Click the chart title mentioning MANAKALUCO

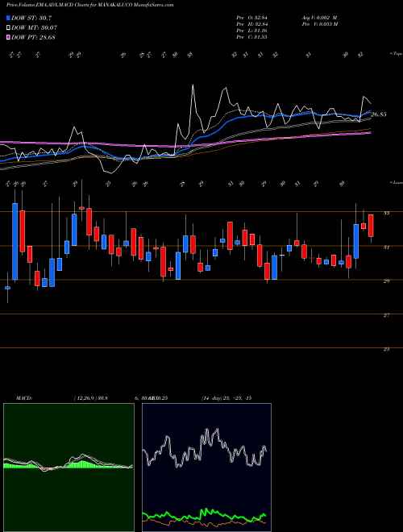point(90,5)
